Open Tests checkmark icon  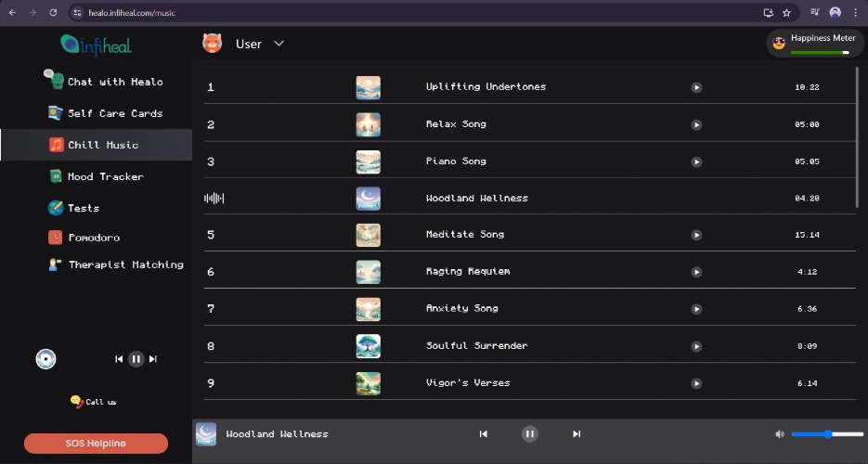pyautogui.click(x=56, y=208)
